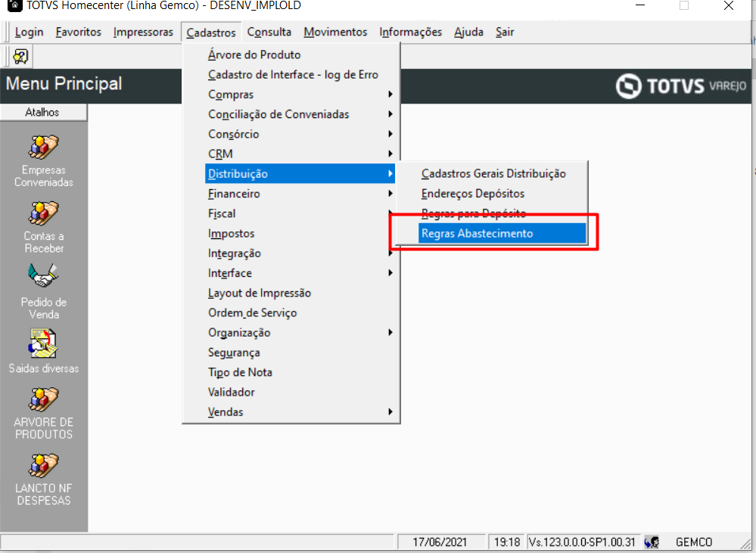Open the Contas a Receber shortcut icon
Image resolution: width=756 pixels, height=553 pixels.
click(x=43, y=213)
